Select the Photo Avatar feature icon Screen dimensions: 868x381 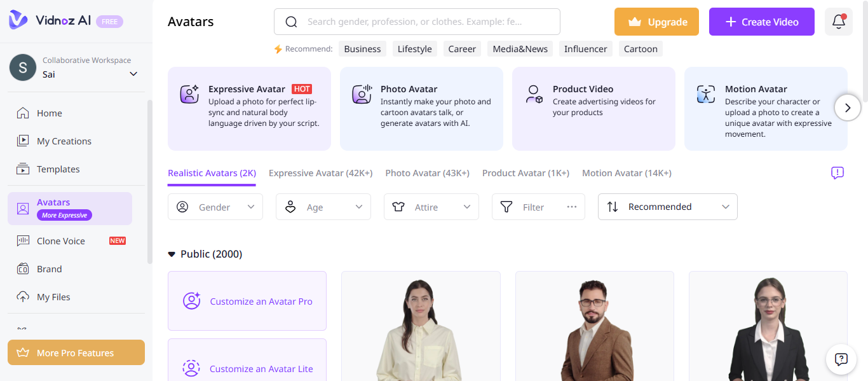pos(362,94)
